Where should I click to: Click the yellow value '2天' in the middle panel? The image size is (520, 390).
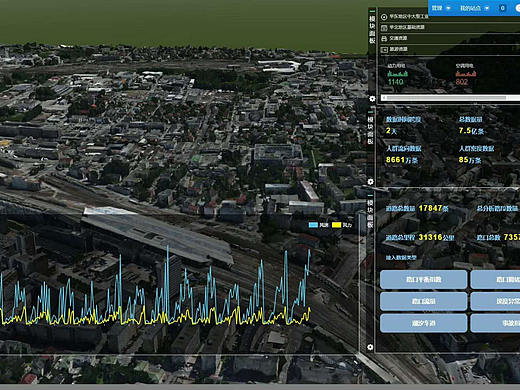(391, 131)
